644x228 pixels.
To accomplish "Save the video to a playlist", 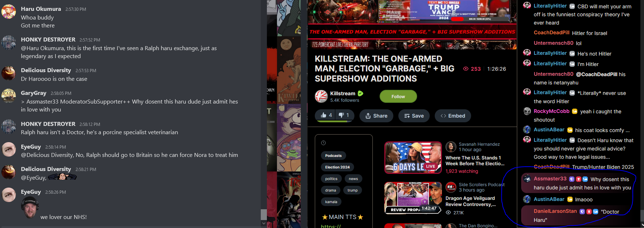I will coord(414,116).
